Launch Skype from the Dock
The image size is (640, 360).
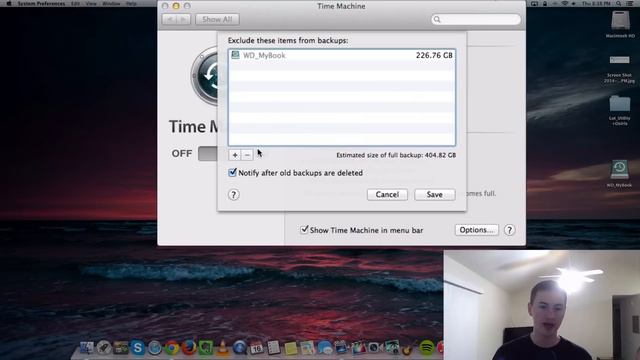pyautogui.click(x=138, y=348)
